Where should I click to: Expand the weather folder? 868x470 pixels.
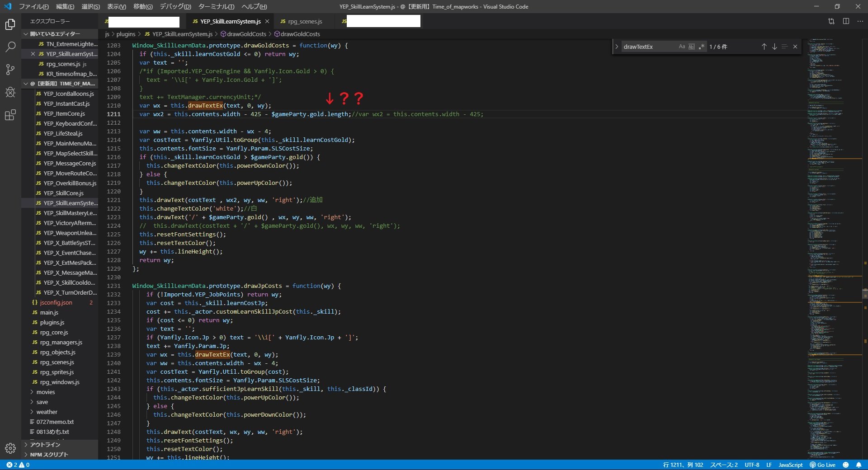pyautogui.click(x=60, y=412)
